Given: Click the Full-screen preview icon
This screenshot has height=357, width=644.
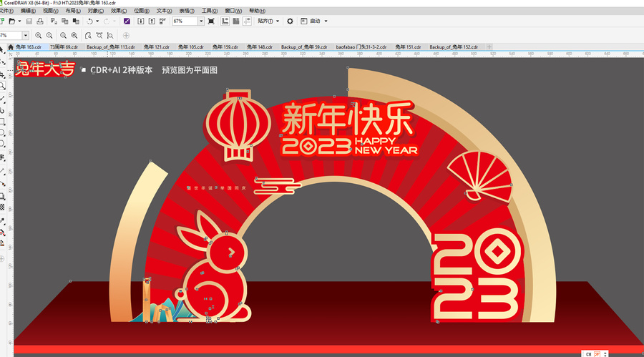Looking at the screenshot, I should (x=211, y=21).
